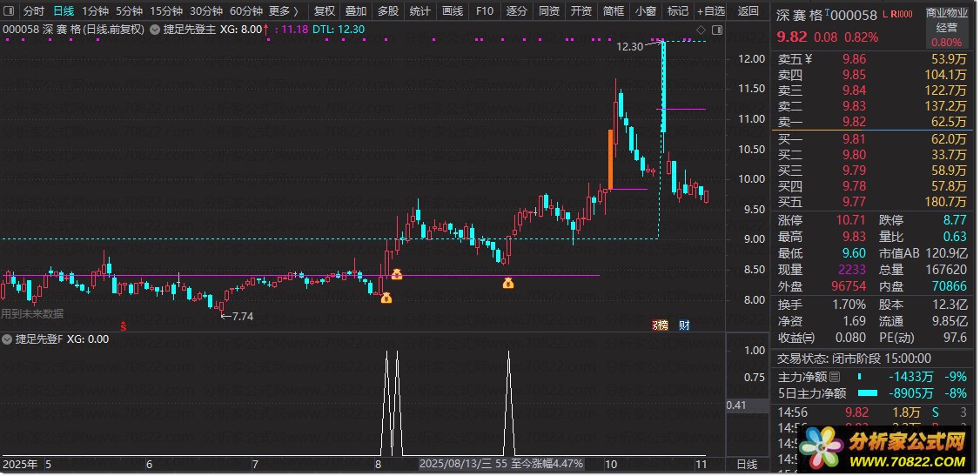Click the 深赛格 stock name header
Viewport: 980px width, 476px height.
(x=800, y=15)
